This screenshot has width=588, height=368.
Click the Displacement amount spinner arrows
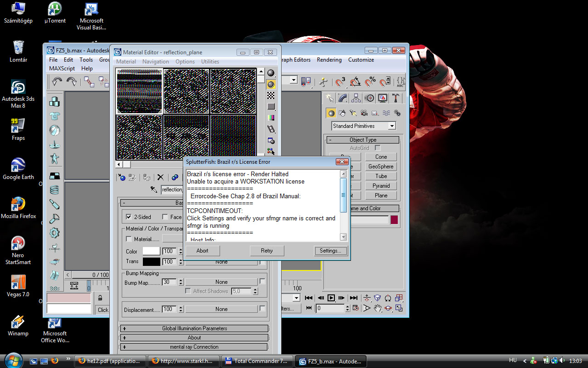[181, 309]
